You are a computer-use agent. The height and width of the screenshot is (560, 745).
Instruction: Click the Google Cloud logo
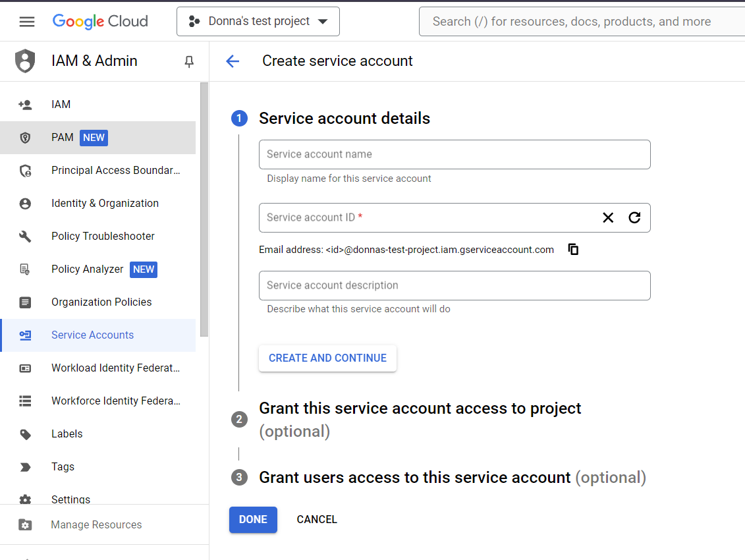(100, 21)
